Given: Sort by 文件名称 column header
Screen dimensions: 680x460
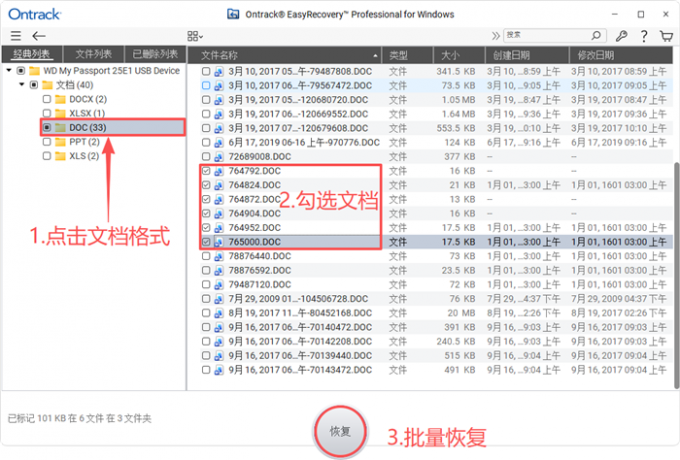Looking at the screenshot, I should tap(284, 55).
